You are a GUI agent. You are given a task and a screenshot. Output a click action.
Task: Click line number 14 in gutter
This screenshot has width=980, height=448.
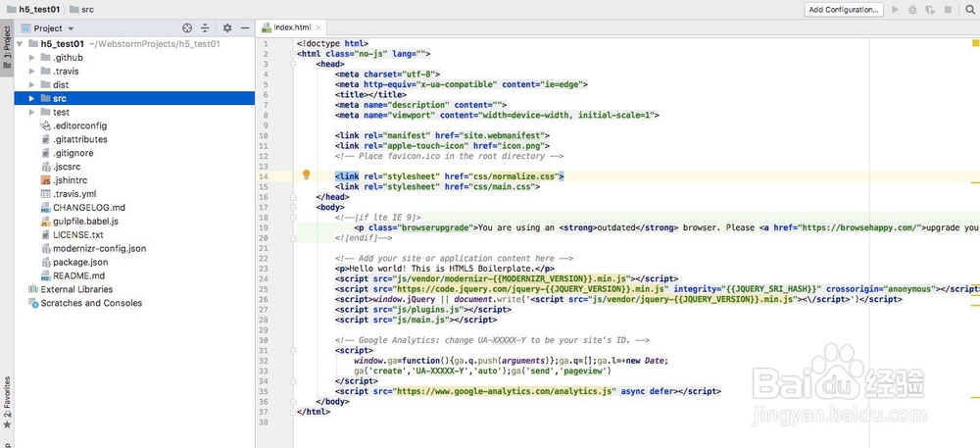click(263, 176)
